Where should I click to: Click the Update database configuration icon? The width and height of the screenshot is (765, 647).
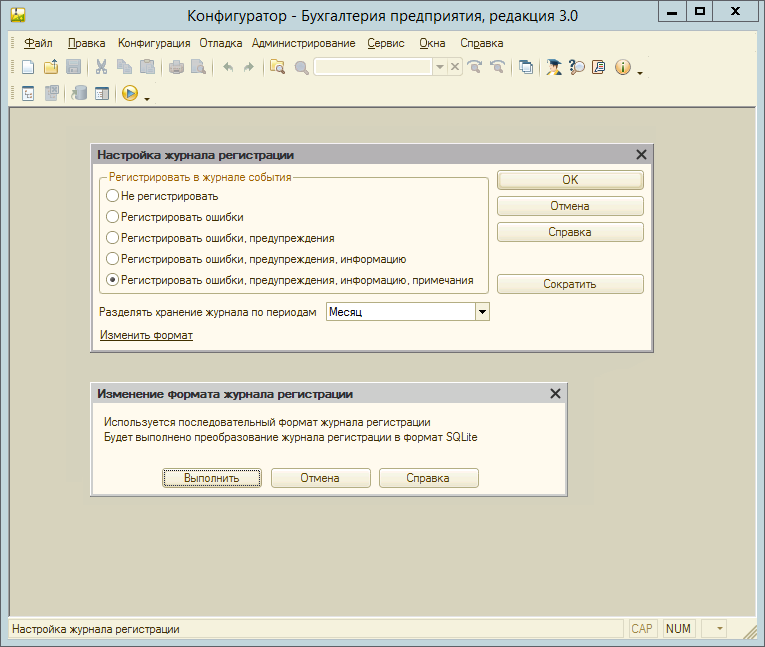click(x=79, y=93)
